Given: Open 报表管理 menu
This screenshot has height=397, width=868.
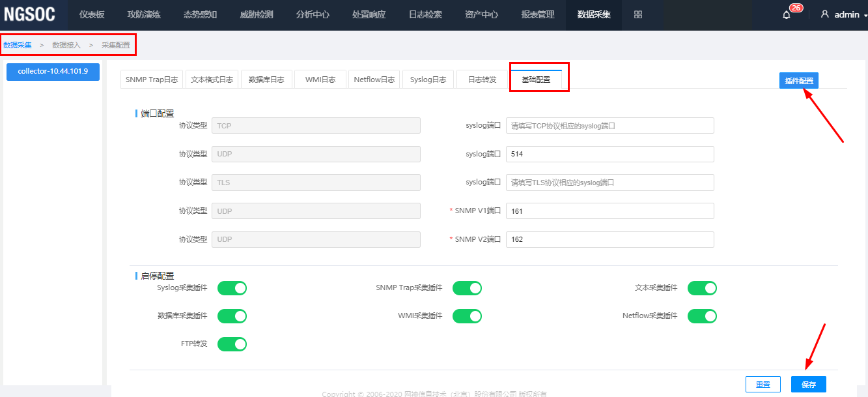Looking at the screenshot, I should 538,14.
